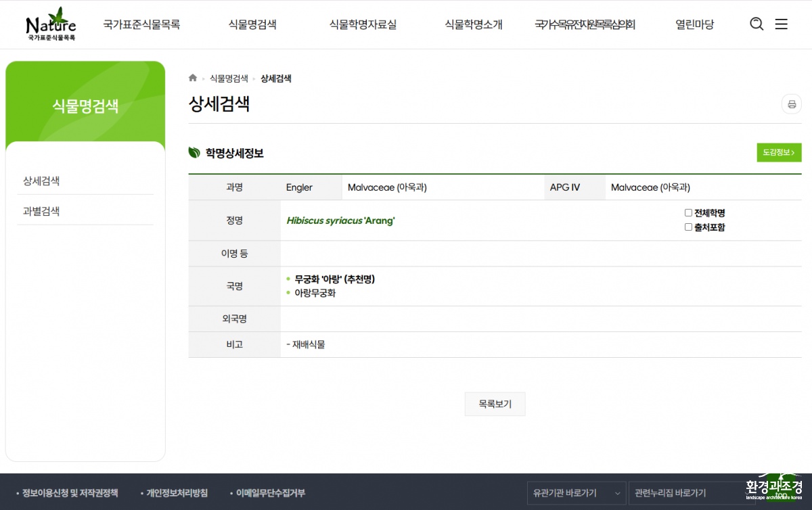Click the scientific name Hibiscus syriacus 'Arang'
812x510 pixels.
tap(340, 221)
